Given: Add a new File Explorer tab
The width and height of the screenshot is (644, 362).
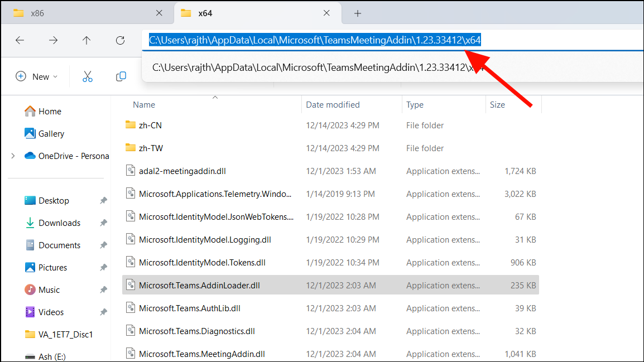Looking at the screenshot, I should point(358,13).
